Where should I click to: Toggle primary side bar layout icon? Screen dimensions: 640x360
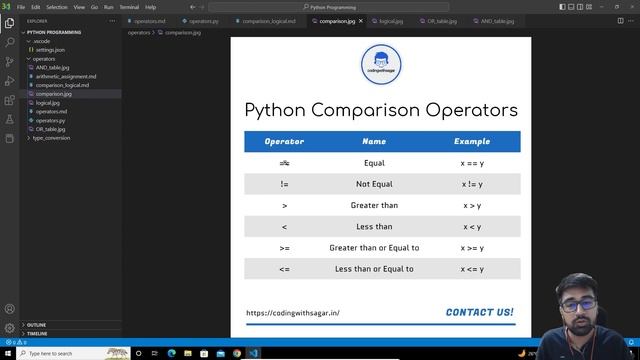pos(562,7)
